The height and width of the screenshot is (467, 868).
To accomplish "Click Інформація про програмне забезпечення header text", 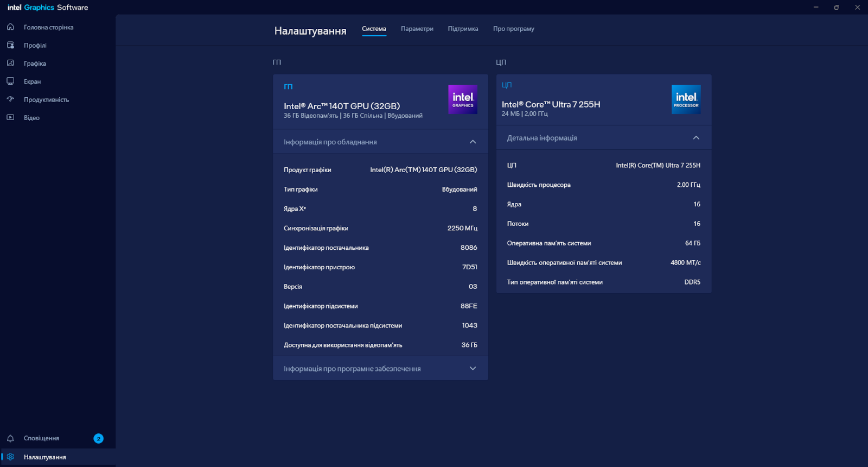I will coord(352,369).
